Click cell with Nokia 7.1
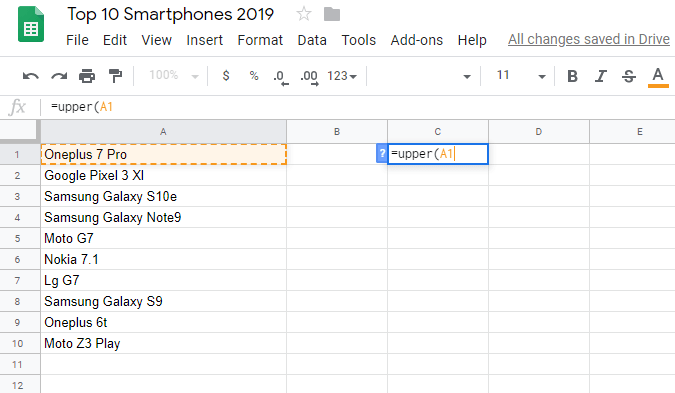 pos(164,260)
